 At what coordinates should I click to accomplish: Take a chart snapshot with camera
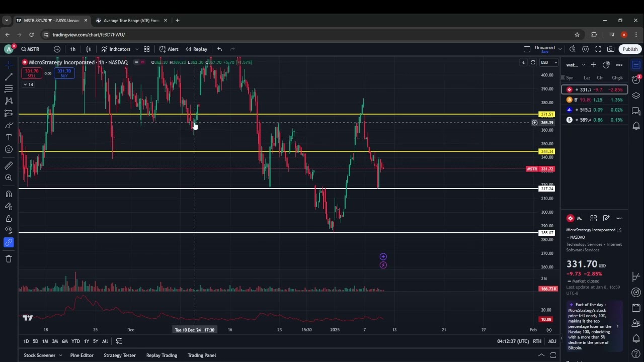pos(611,49)
